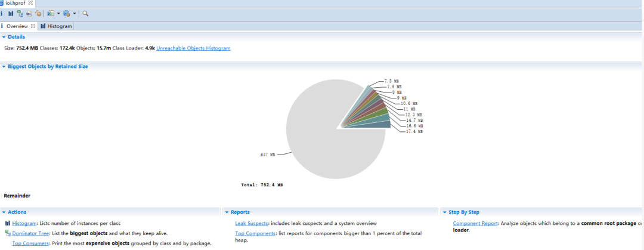
Task: Expand the Query Browser dropdown arrow
Action: [75, 14]
